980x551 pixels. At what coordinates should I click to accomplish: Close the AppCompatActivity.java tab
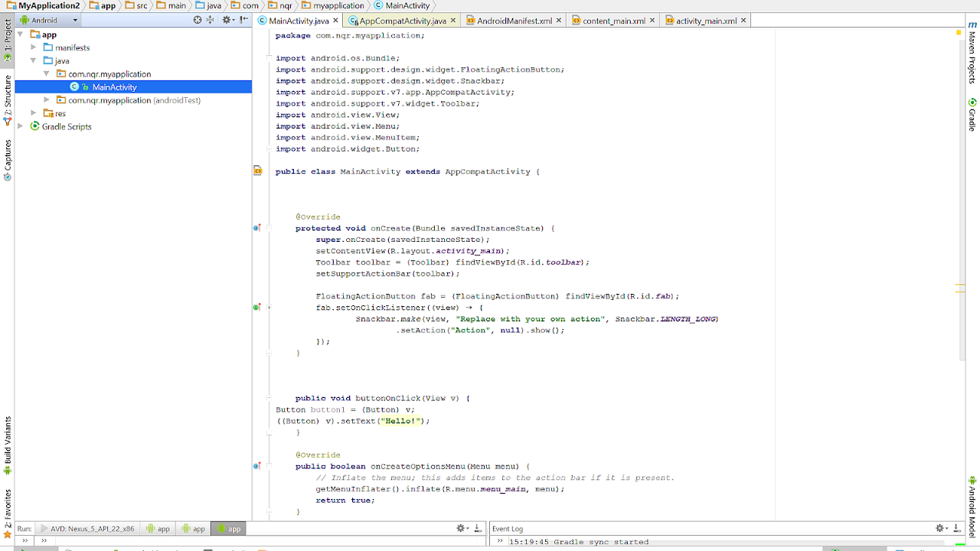coord(453,21)
